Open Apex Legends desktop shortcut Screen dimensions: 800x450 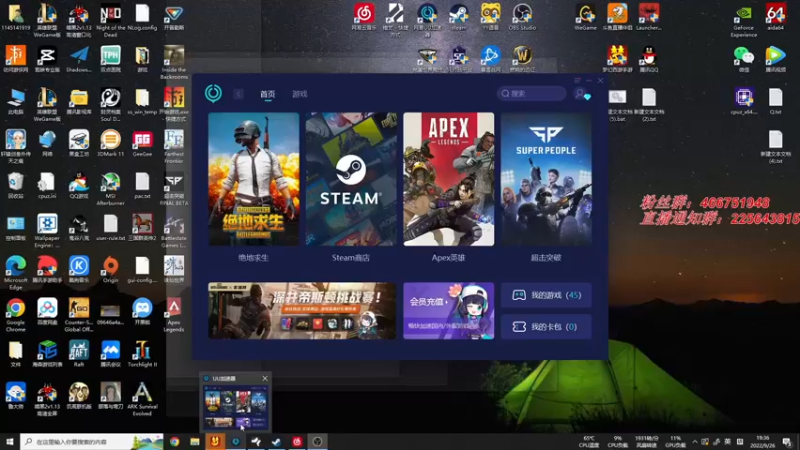(x=174, y=315)
